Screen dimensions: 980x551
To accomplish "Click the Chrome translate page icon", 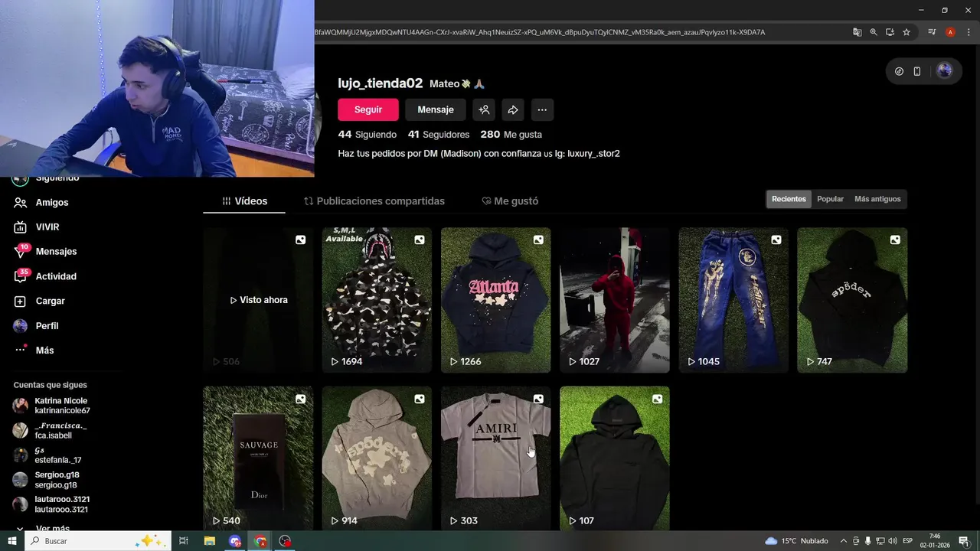I will 857,32.
